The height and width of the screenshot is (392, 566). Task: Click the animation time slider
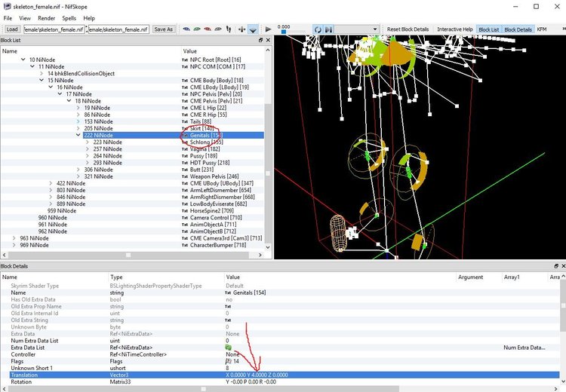click(x=284, y=32)
